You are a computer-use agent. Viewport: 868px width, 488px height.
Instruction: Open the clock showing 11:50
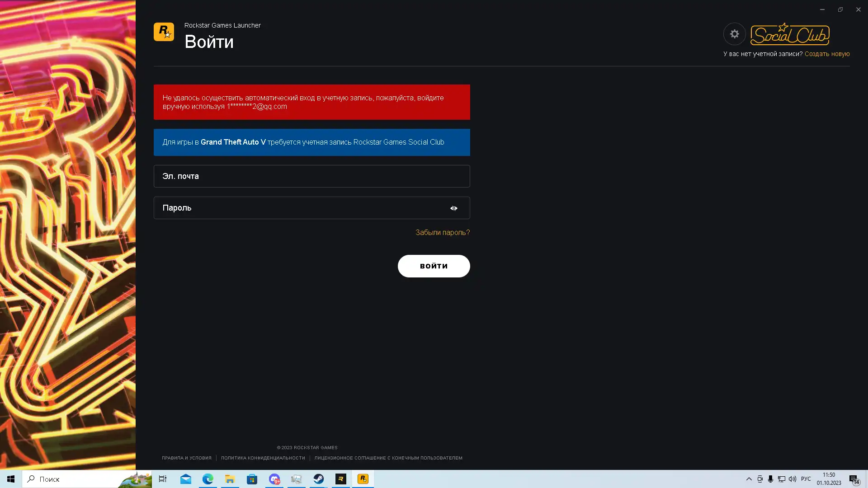tap(829, 479)
